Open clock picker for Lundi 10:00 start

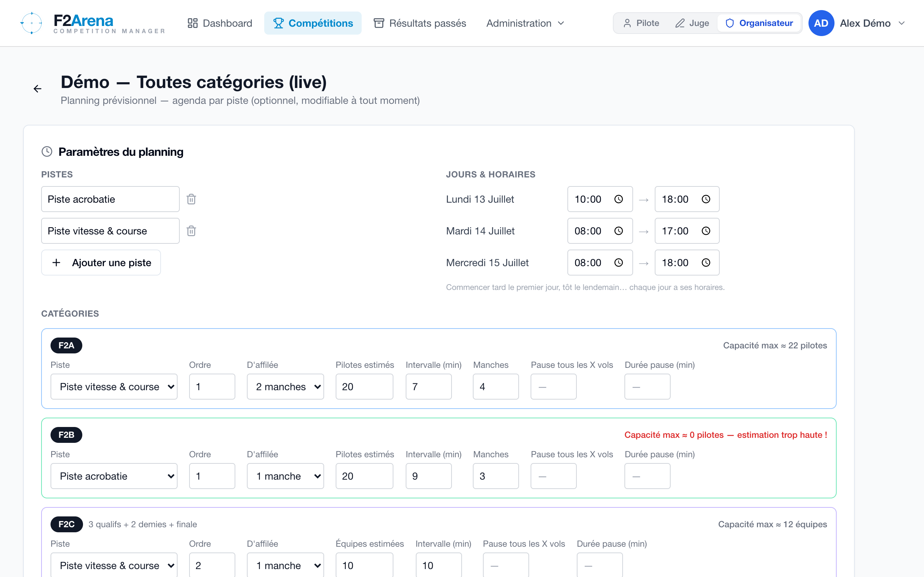click(x=619, y=199)
